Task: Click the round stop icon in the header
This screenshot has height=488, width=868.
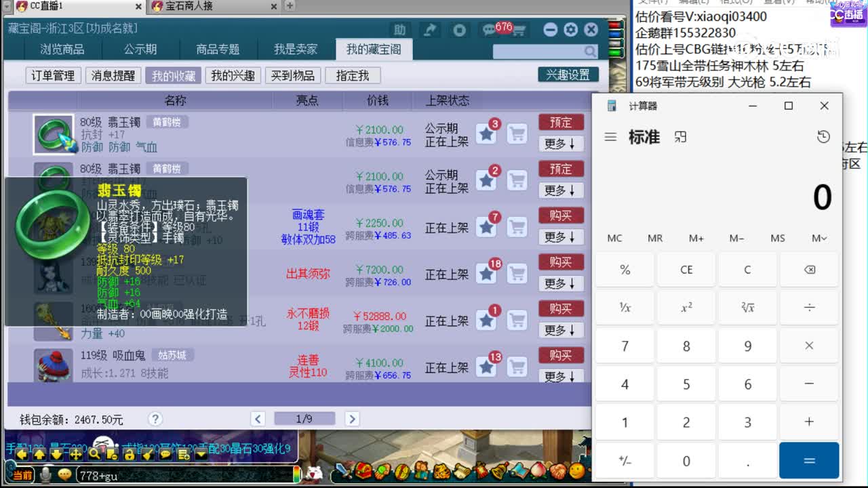Action: tap(460, 30)
